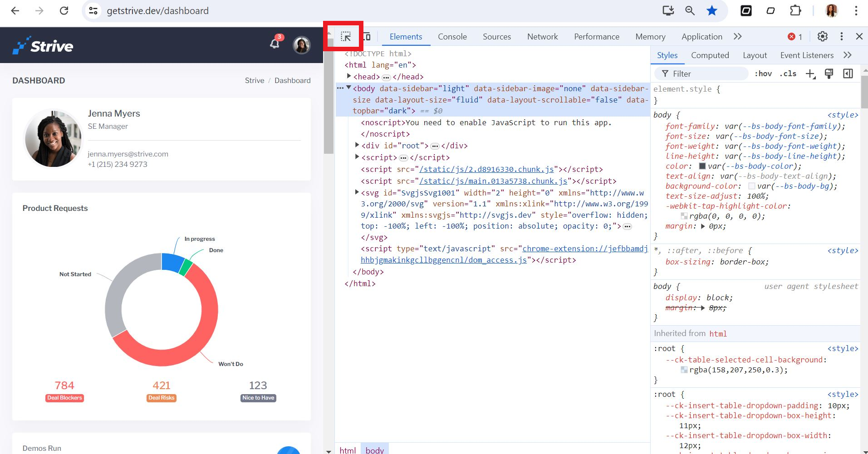Open the color swatch for color property
Viewport: 868px width, 454px height.
[702, 166]
